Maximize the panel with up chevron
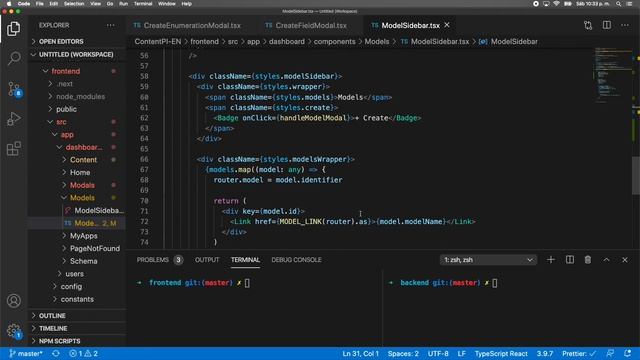 tap(607, 260)
